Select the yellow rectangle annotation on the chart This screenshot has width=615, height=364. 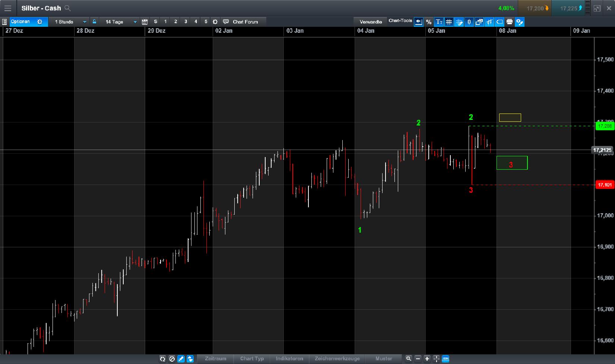coord(510,117)
